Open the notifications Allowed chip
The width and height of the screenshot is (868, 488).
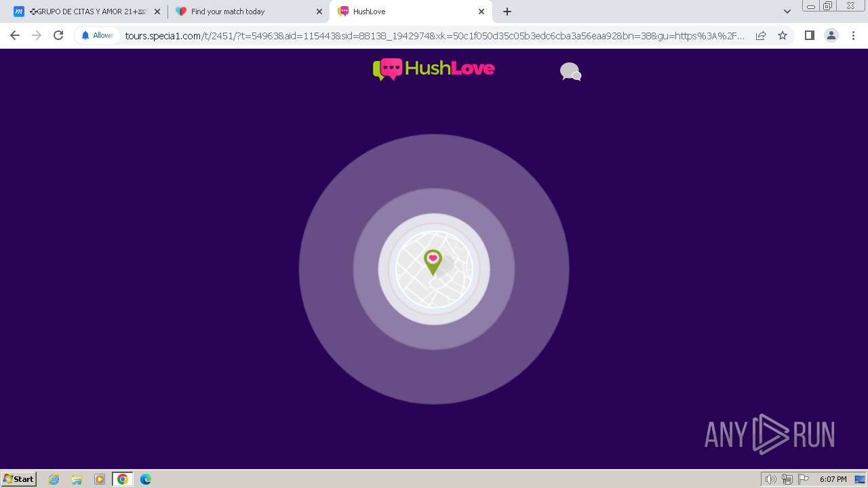pos(98,35)
